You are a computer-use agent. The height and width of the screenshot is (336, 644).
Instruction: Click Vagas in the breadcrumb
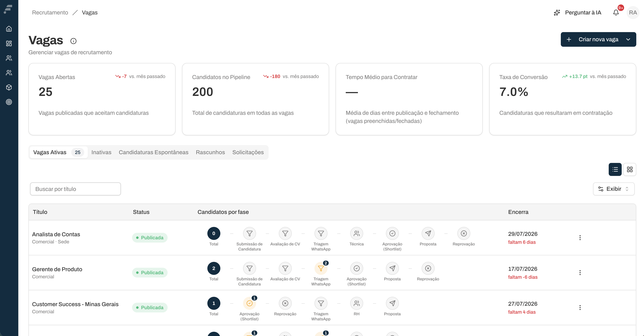pos(90,13)
